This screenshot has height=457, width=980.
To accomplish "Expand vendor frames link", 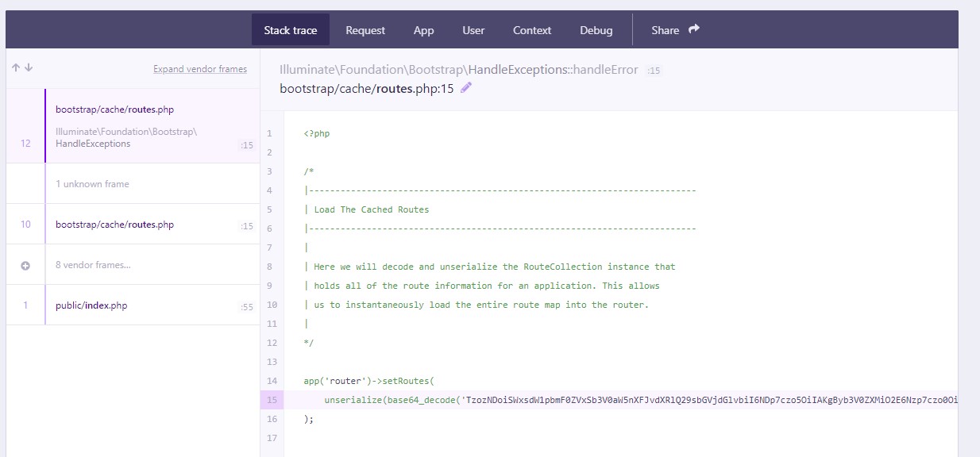I will pos(200,69).
